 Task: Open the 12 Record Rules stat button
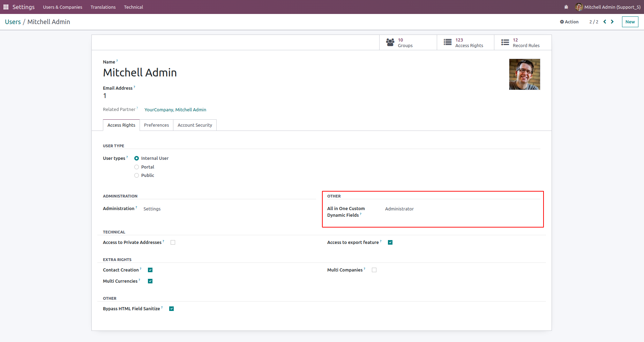coord(523,43)
